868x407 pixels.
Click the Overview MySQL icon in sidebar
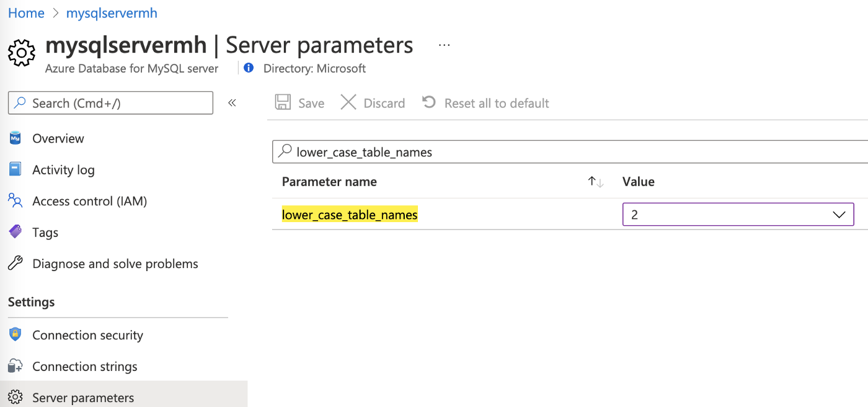[x=15, y=138]
